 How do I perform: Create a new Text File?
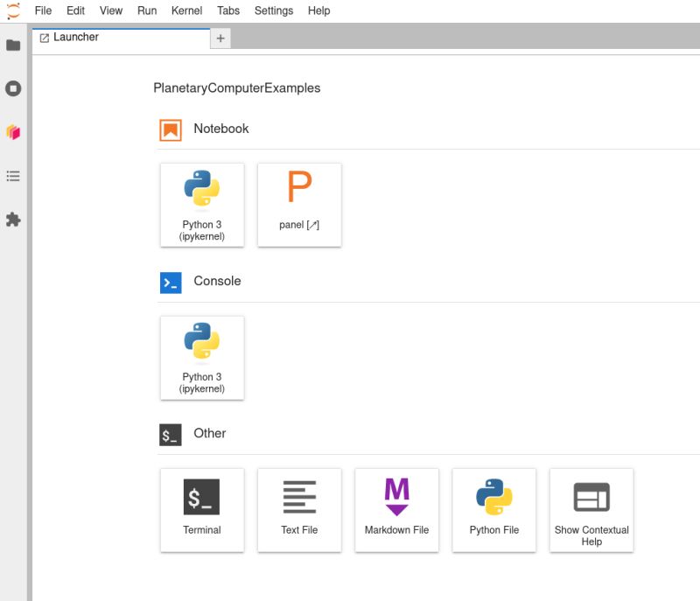(299, 510)
